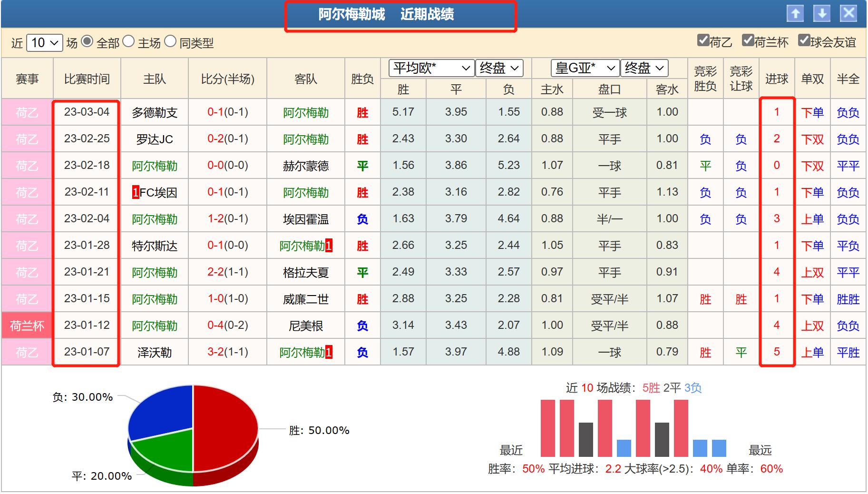Open the 终盘 dropdown next to 平均欧
The width and height of the screenshot is (868, 494).
tap(499, 68)
